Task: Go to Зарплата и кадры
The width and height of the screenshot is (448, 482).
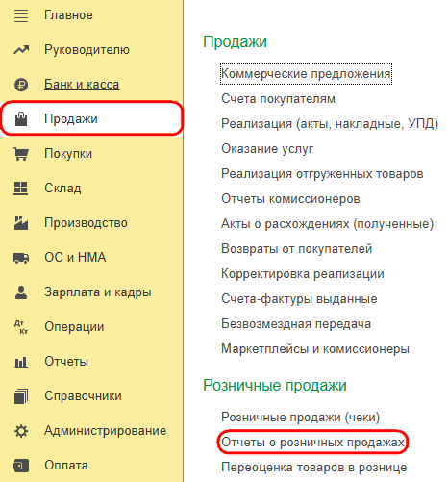Action: click(98, 292)
